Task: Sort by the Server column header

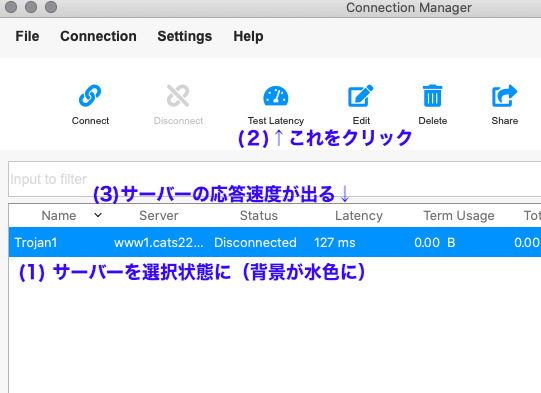Action: pyautogui.click(x=159, y=216)
